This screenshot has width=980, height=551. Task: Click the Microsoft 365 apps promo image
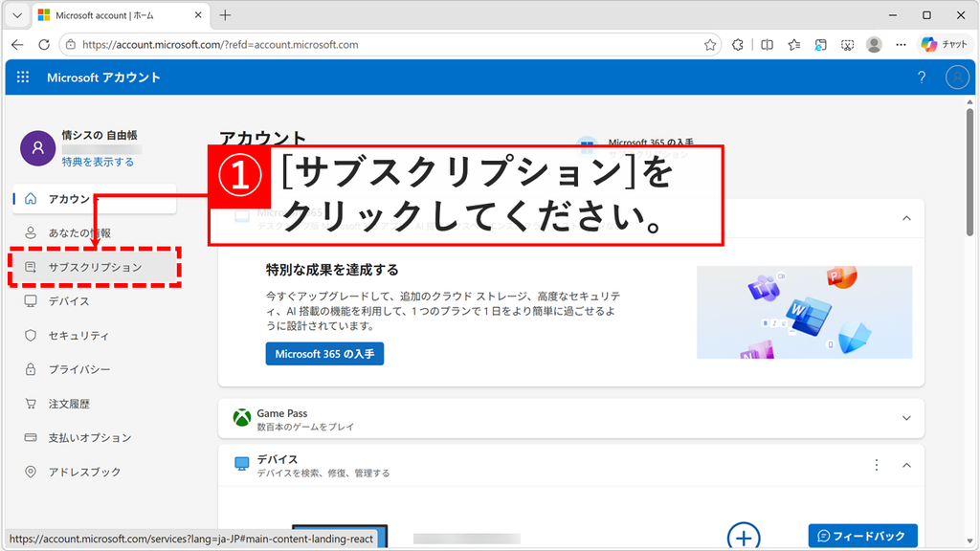(x=804, y=313)
